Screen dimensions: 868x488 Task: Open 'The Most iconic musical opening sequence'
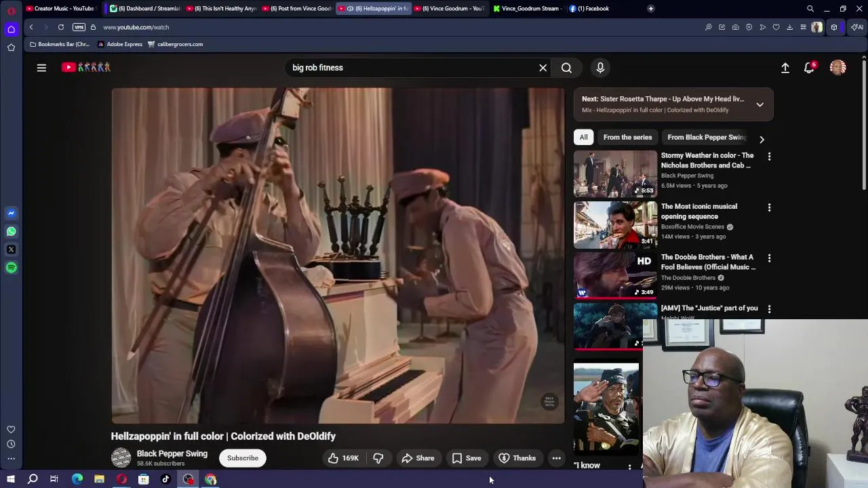point(699,211)
